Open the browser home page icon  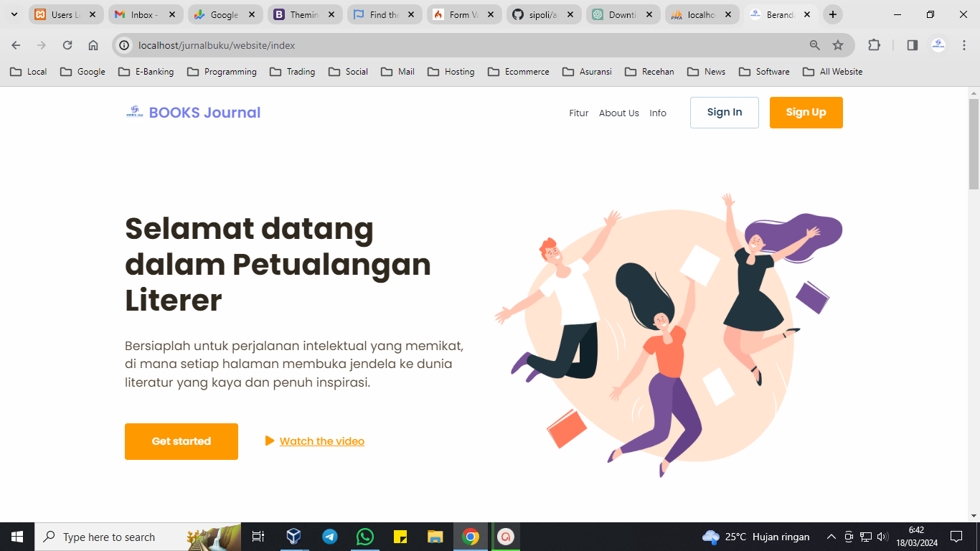(x=93, y=45)
